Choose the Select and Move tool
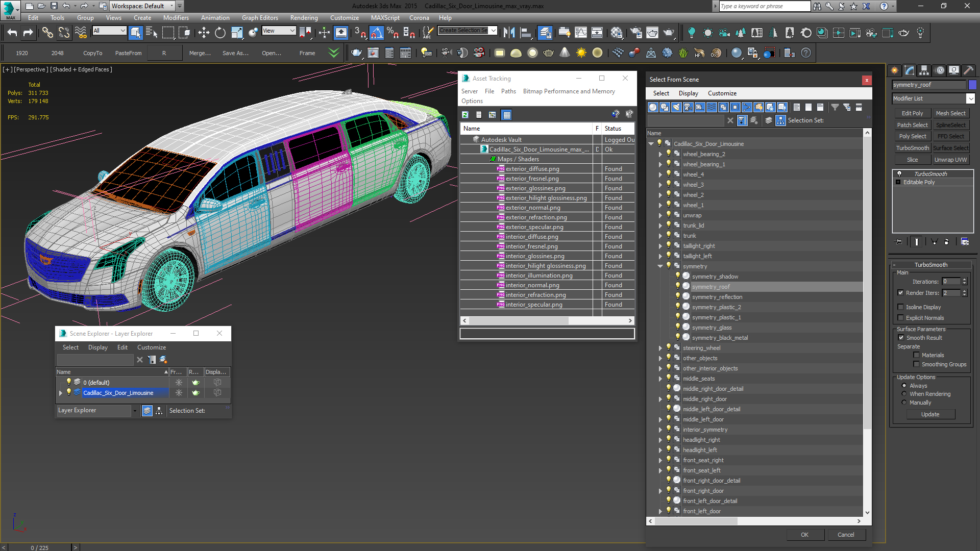 click(204, 33)
